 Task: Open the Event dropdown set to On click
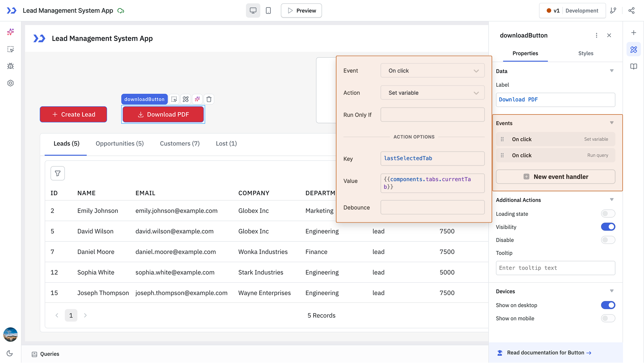[x=432, y=70]
